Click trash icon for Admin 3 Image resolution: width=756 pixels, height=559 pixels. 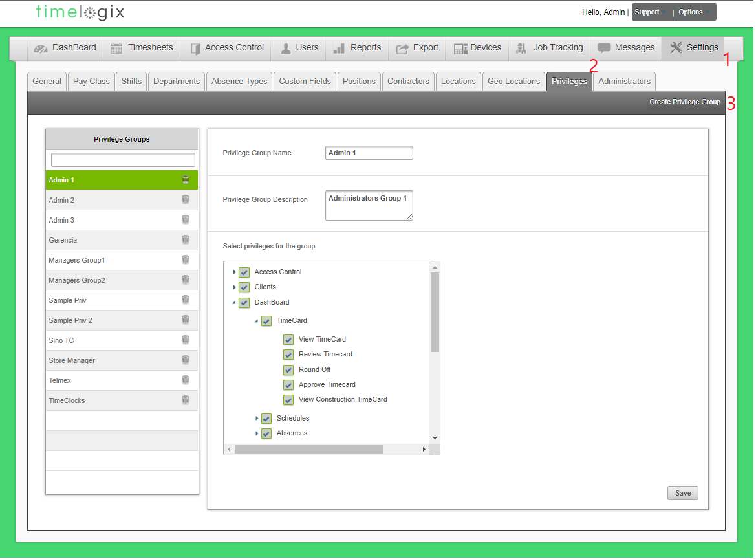tap(186, 220)
